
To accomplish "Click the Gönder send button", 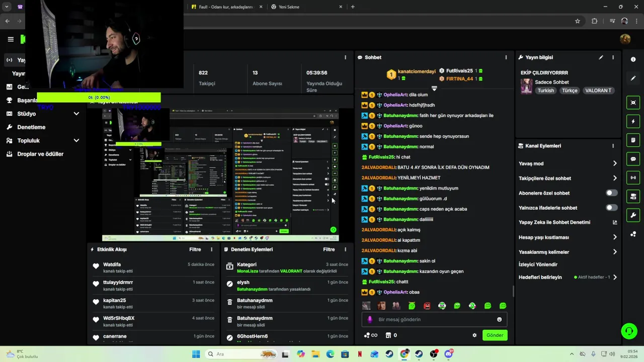I will (495, 335).
